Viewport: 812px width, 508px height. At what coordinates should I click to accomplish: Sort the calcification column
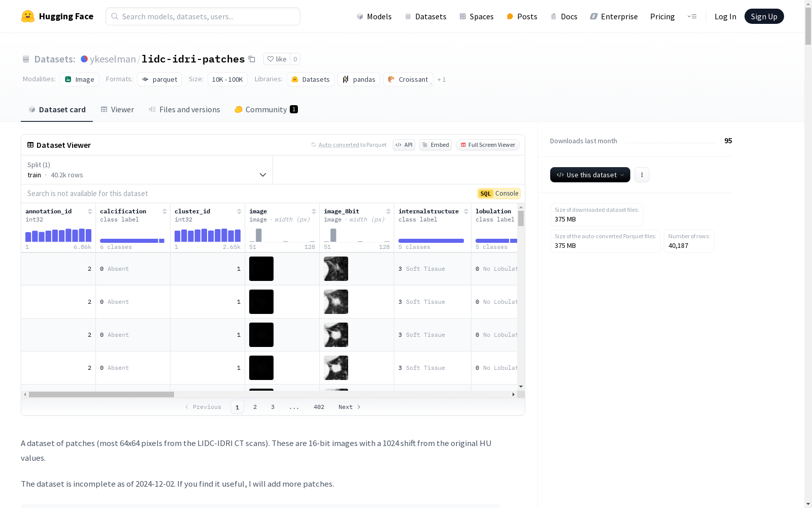(164, 211)
